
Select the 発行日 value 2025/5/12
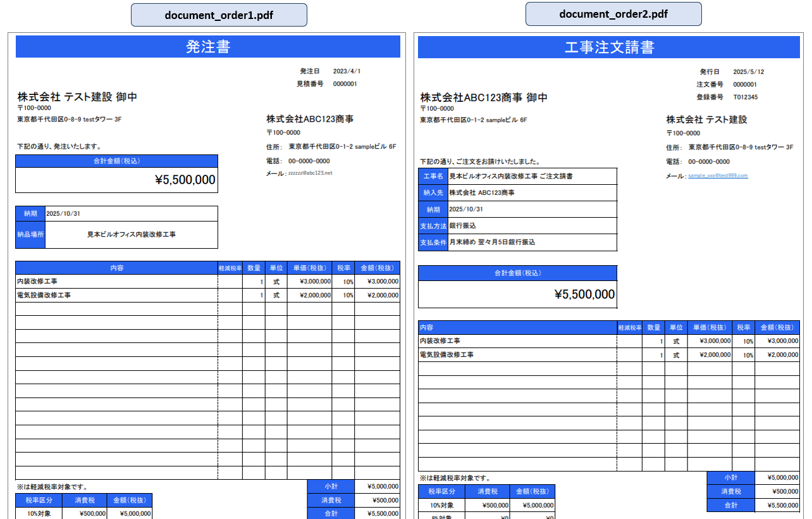tap(749, 72)
